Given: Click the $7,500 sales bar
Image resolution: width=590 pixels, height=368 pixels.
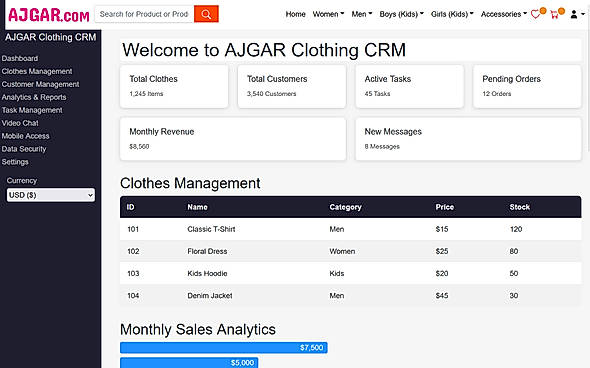Looking at the screenshot, I should coord(224,348).
